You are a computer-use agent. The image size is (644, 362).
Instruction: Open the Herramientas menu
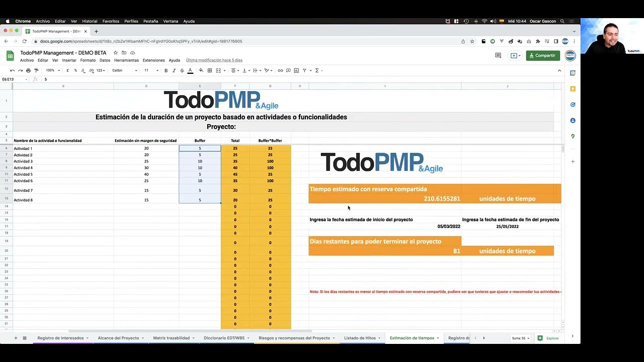click(126, 60)
